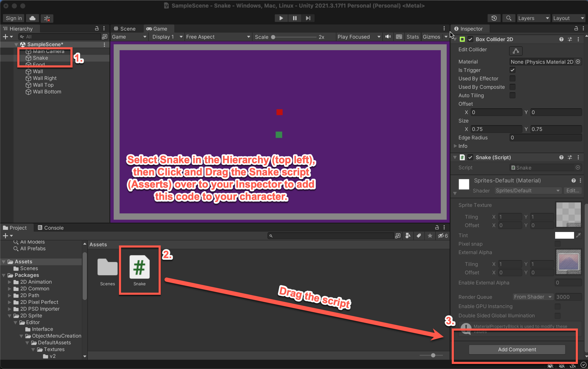The image size is (588, 369).
Task: Click the Pause button icon
Action: point(294,18)
